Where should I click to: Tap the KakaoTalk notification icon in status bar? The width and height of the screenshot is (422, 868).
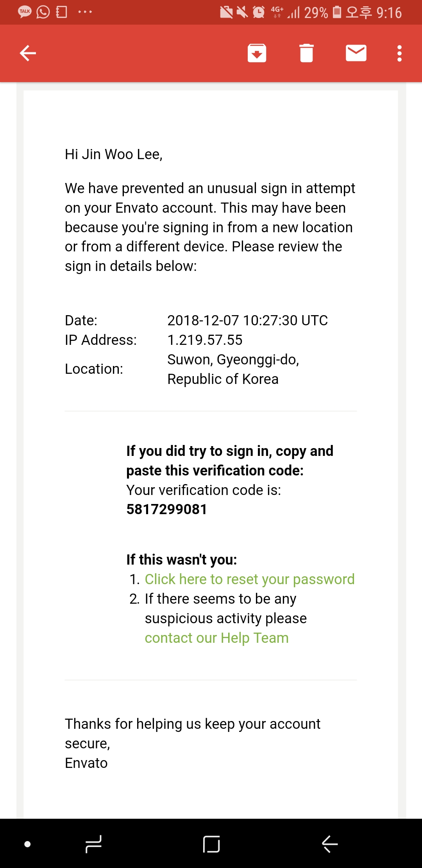pyautogui.click(x=25, y=12)
